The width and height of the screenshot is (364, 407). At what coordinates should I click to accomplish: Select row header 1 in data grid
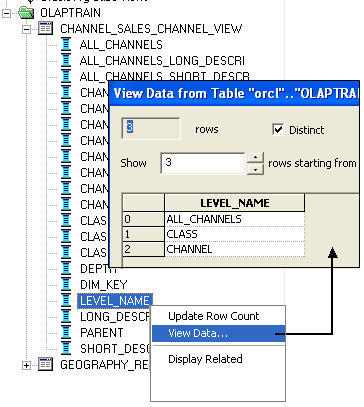click(x=143, y=234)
